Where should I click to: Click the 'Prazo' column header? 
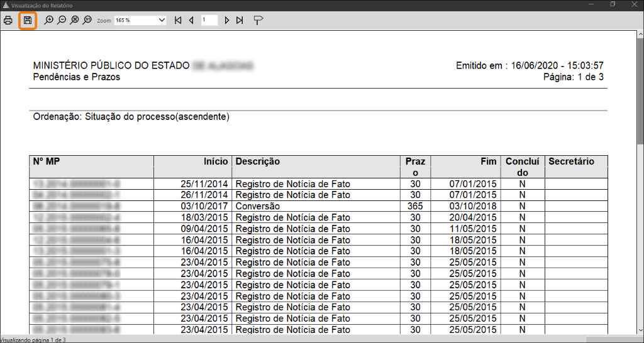tap(415, 166)
